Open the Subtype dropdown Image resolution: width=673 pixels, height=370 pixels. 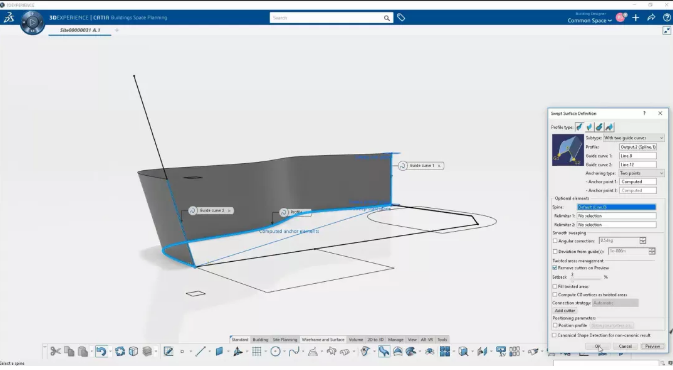[x=634, y=138]
